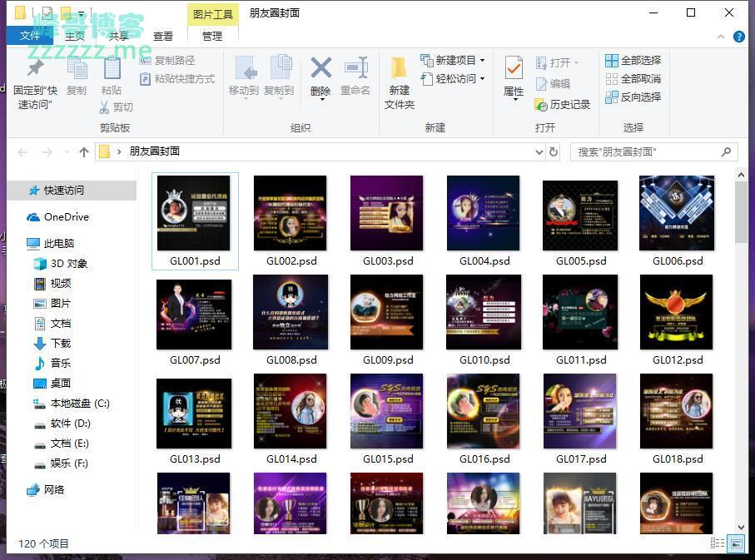Switch to large thumbnails view in status bar
The width and height of the screenshot is (755, 560).
pyautogui.click(x=736, y=543)
